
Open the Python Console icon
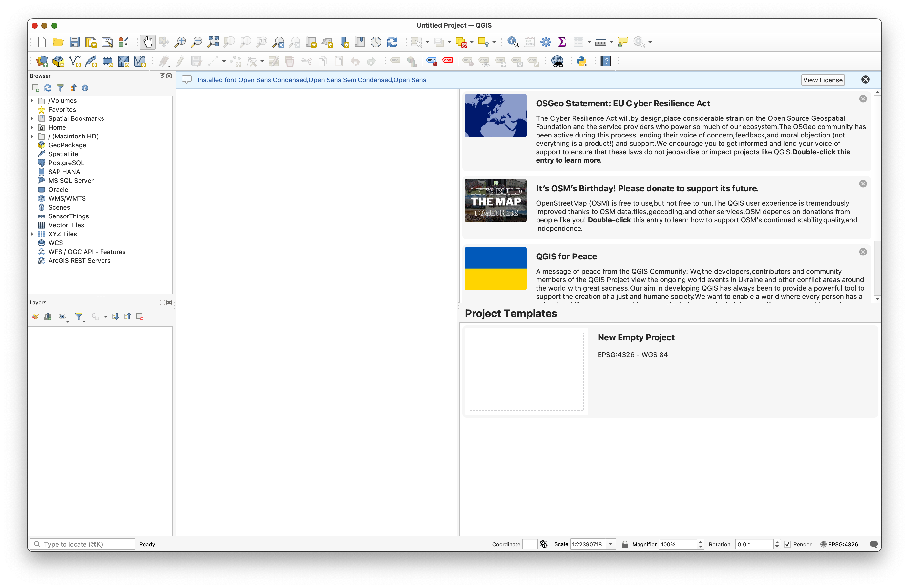(x=581, y=61)
